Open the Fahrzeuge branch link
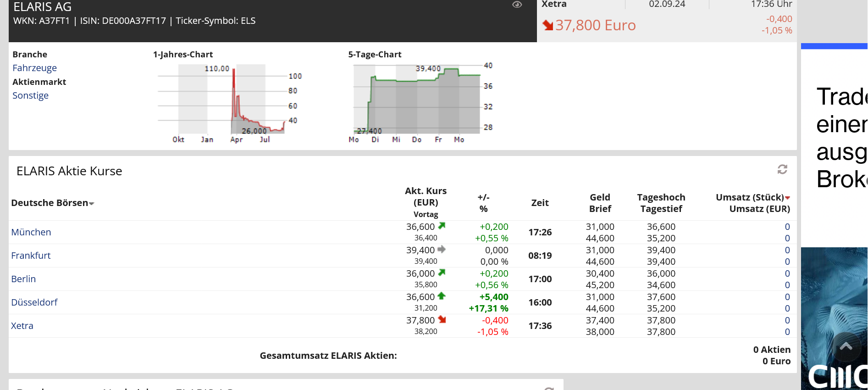868x390 pixels. 34,68
